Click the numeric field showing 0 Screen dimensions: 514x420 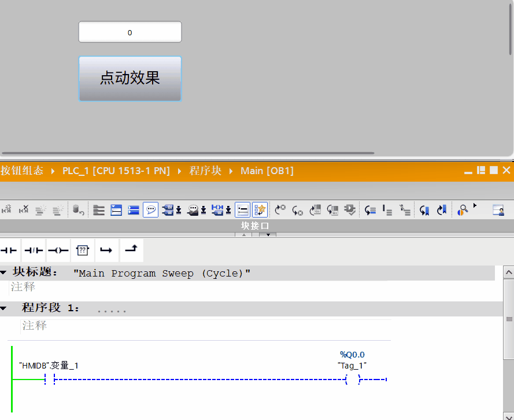pos(130,32)
